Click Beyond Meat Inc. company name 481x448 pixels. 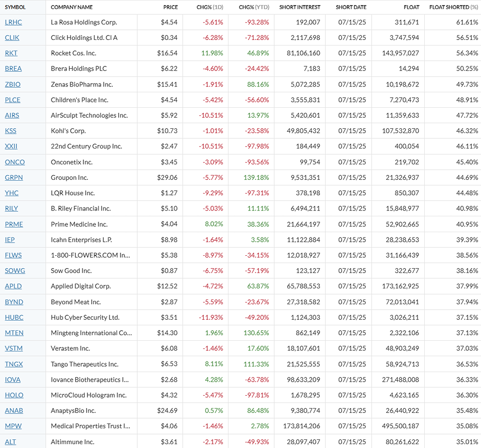pos(76,302)
